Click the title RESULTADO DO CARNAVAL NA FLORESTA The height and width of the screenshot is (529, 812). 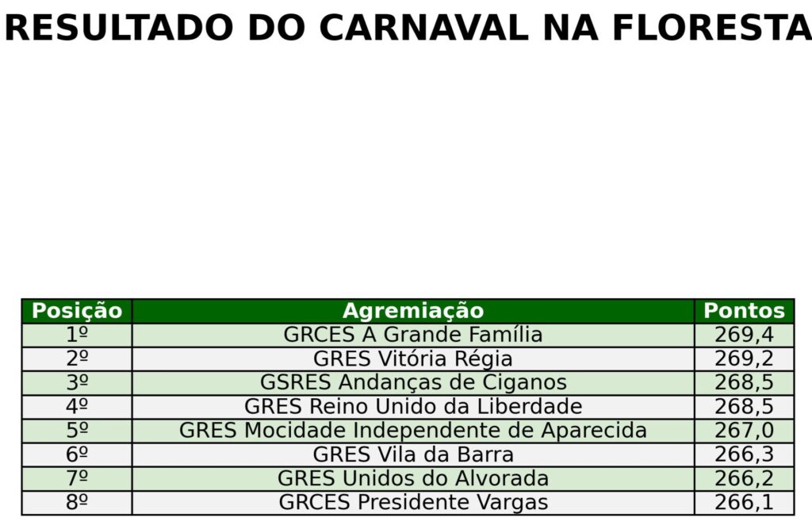pyautogui.click(x=406, y=29)
